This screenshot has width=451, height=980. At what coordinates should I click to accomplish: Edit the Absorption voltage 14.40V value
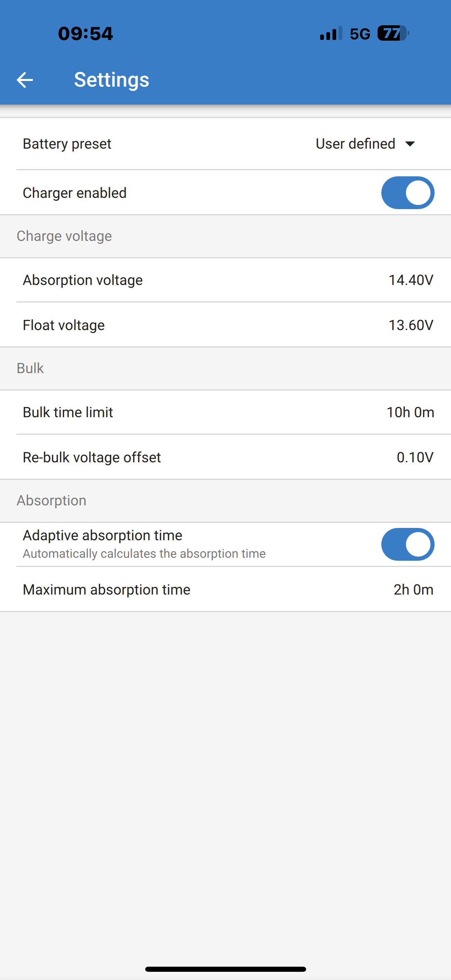[411, 280]
